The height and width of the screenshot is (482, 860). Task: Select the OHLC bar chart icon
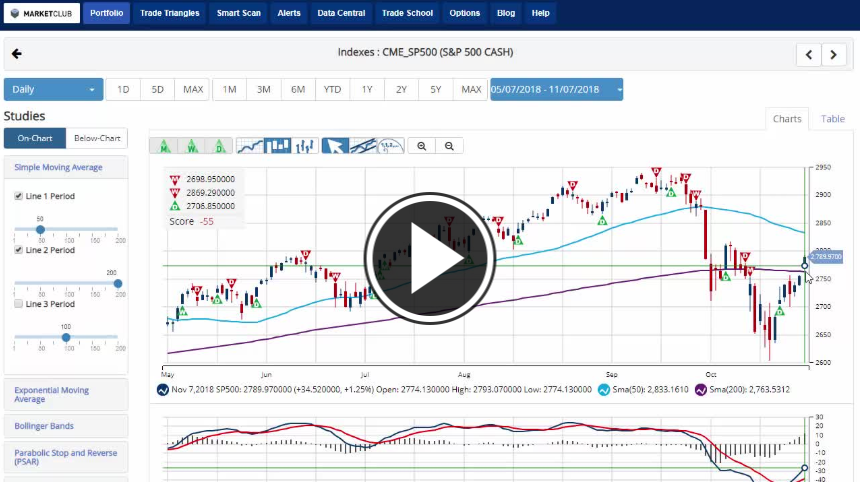(x=305, y=146)
